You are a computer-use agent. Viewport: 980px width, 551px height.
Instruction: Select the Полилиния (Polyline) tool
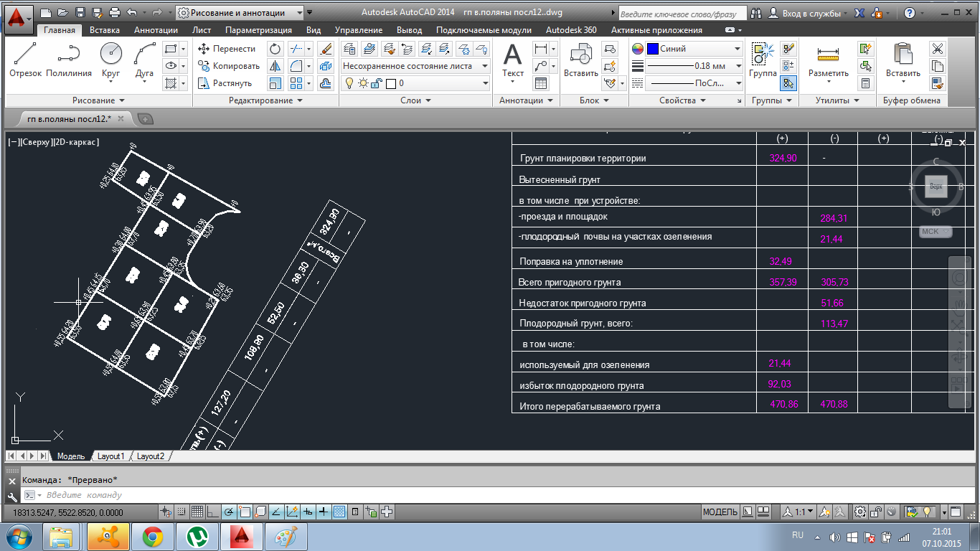tap(69, 60)
